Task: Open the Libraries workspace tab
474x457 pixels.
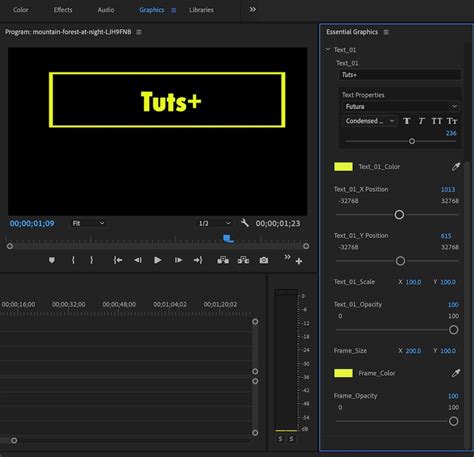Action: pos(201,10)
